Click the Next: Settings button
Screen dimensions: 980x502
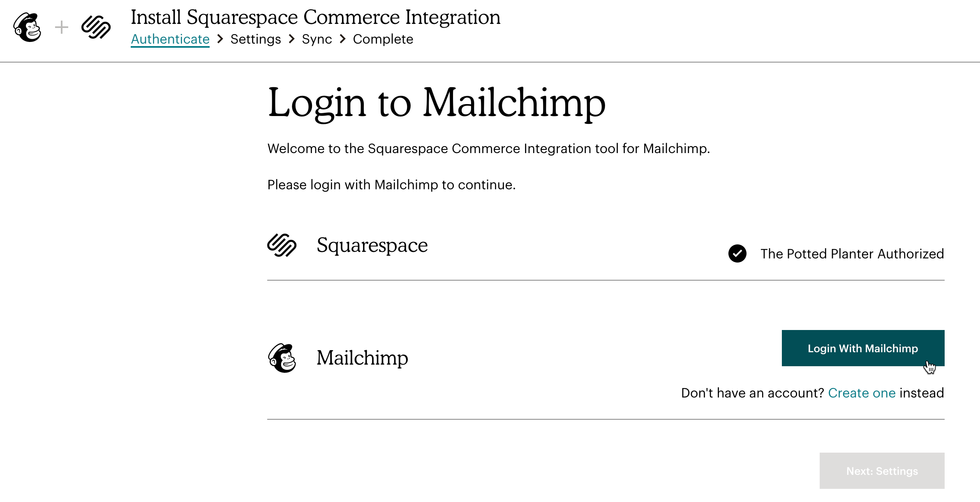881,471
